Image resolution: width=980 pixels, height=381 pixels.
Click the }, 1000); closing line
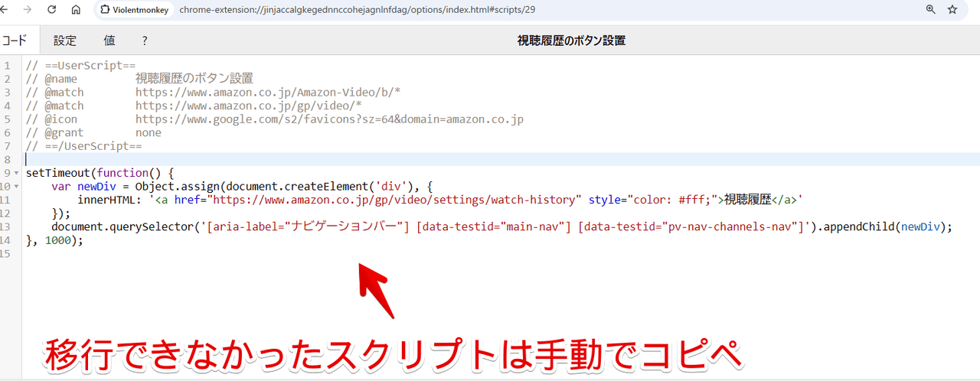[54, 240]
